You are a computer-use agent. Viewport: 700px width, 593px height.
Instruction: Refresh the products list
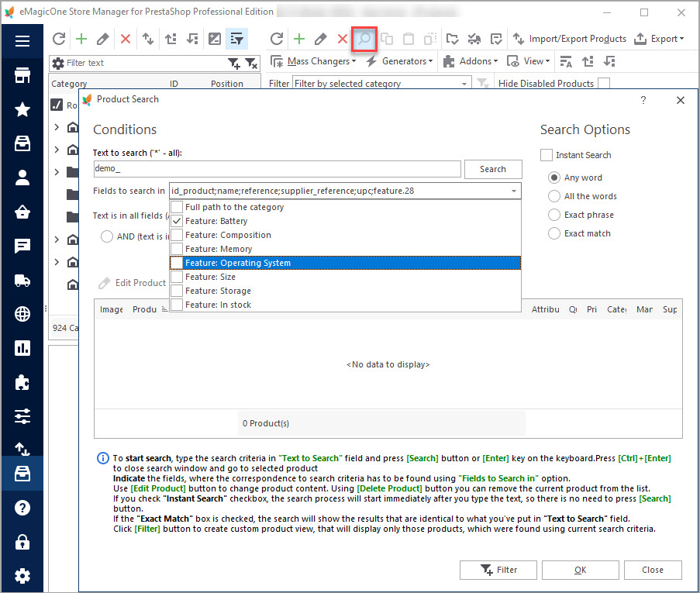click(x=277, y=40)
